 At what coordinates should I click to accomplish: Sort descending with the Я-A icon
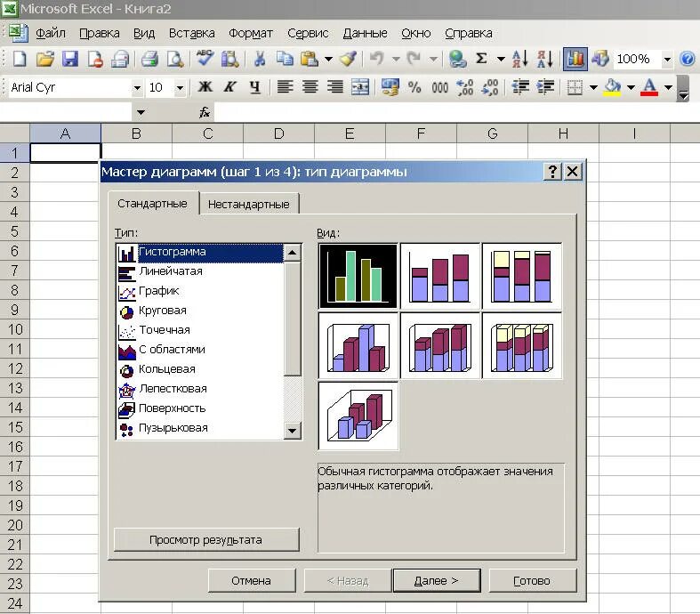click(x=545, y=59)
